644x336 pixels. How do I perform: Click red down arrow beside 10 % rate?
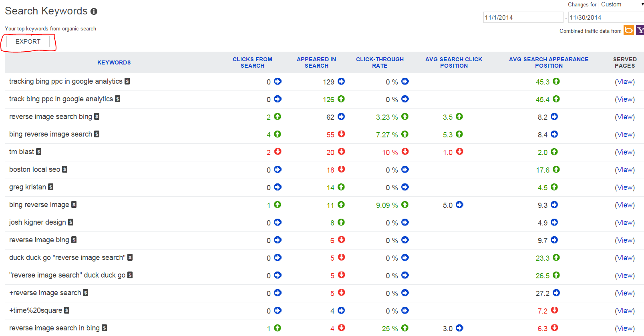pos(405,151)
